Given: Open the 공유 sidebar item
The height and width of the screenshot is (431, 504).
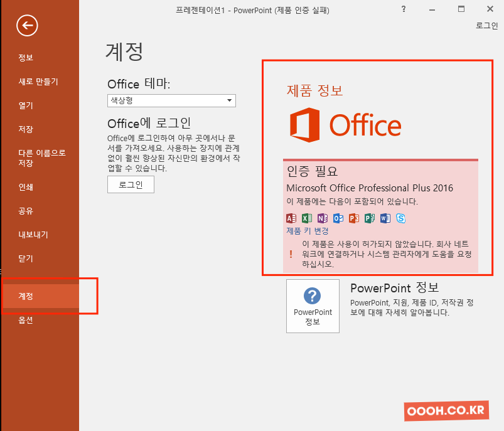Looking at the screenshot, I should (26, 211).
